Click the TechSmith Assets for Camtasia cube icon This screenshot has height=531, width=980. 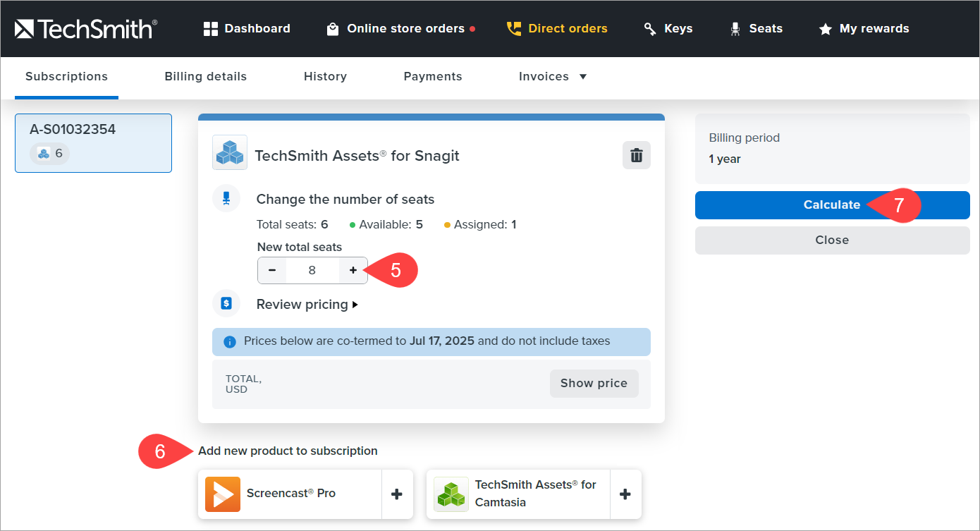451,494
